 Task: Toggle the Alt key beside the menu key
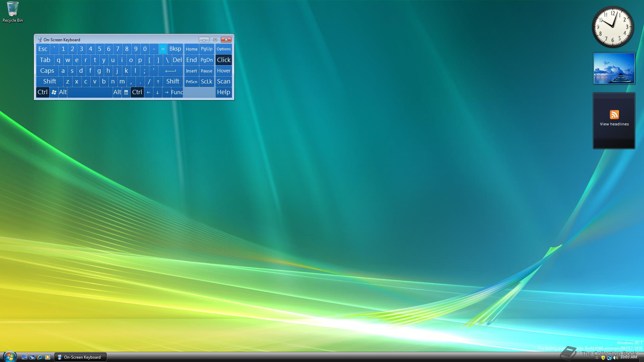click(117, 92)
